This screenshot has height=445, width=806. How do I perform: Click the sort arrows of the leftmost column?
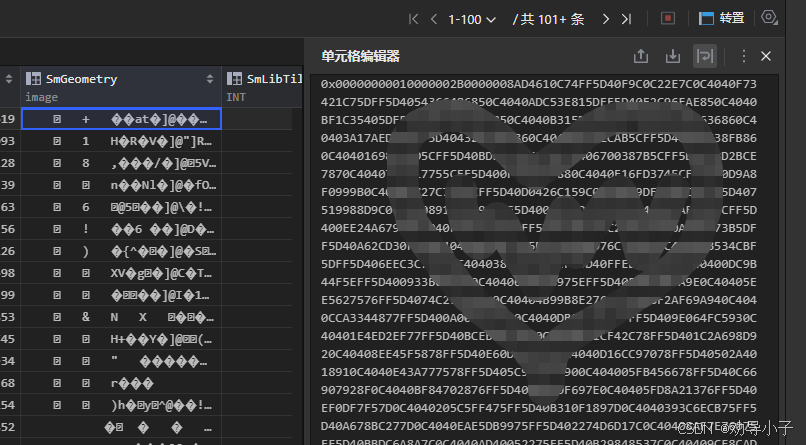9,79
